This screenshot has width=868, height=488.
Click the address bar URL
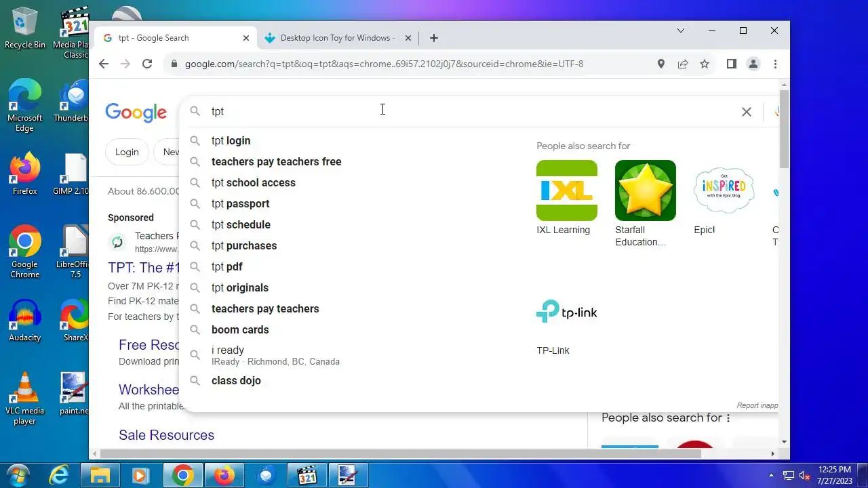[x=384, y=64]
